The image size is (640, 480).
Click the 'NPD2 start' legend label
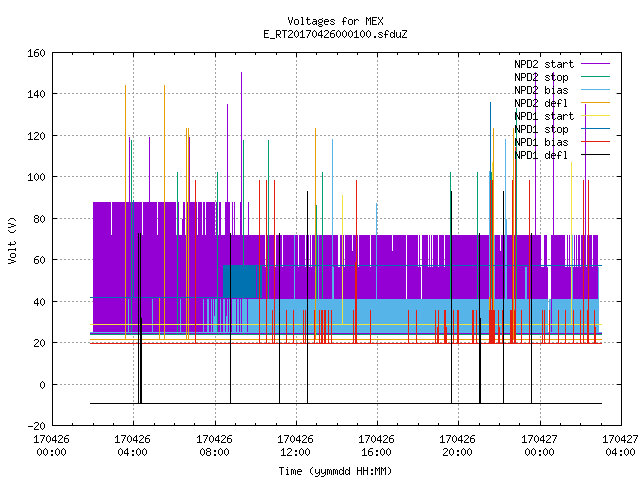(x=544, y=64)
